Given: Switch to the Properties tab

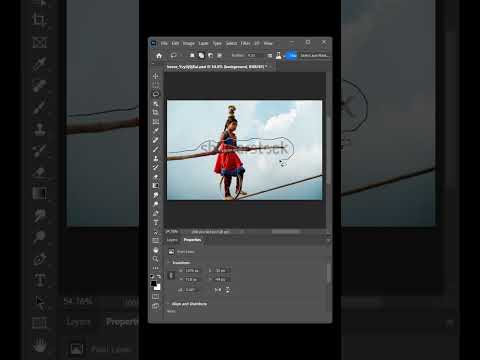Looking at the screenshot, I should tap(192, 240).
